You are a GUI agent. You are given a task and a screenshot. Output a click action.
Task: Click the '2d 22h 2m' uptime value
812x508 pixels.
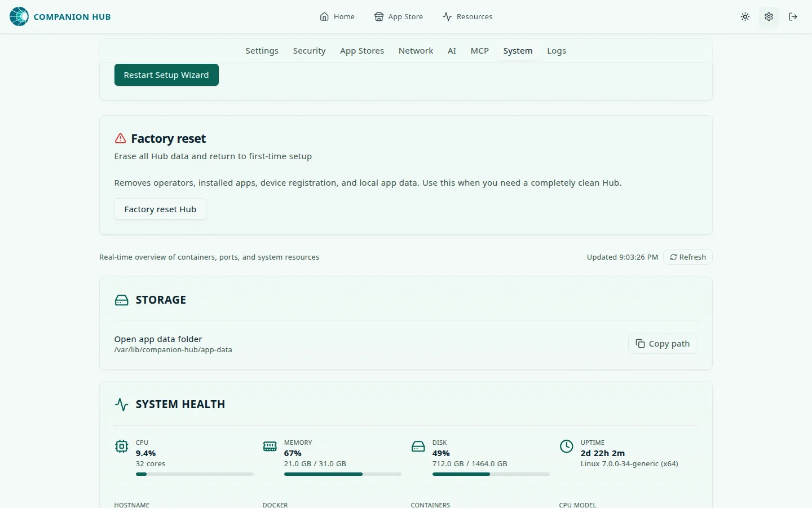(603, 453)
